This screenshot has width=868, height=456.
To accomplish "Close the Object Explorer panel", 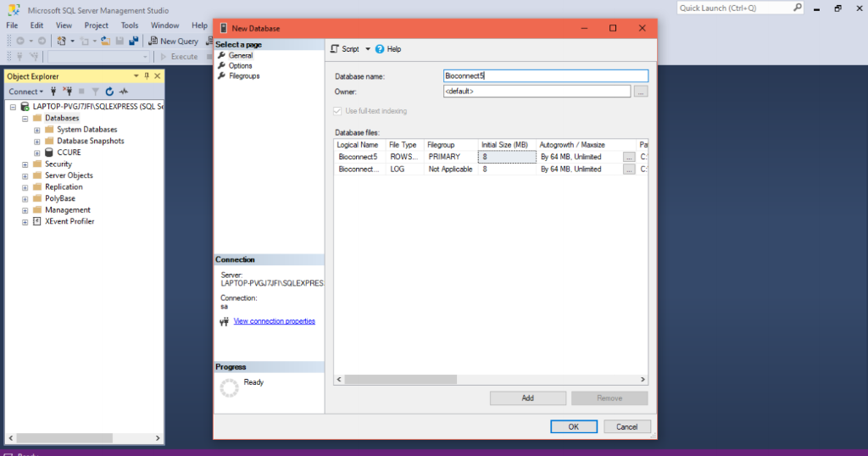I will [158, 75].
